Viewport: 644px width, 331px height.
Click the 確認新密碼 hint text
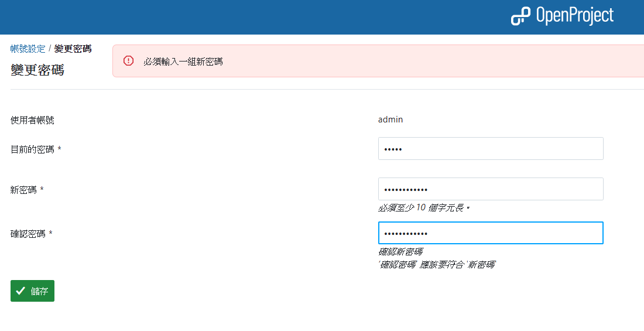400,251
